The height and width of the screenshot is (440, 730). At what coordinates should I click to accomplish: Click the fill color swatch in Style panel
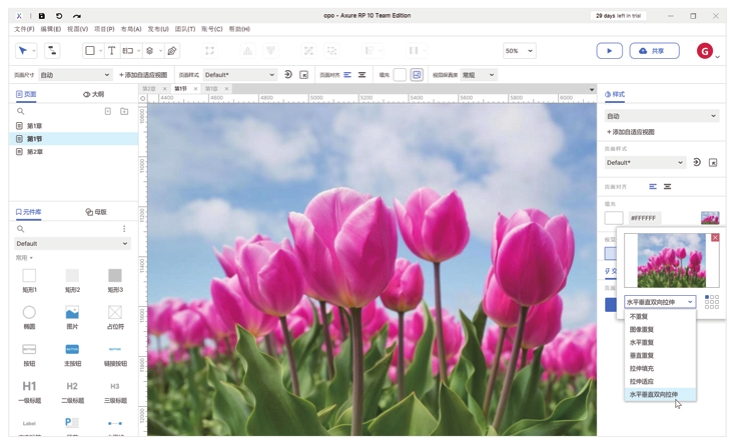tap(614, 217)
